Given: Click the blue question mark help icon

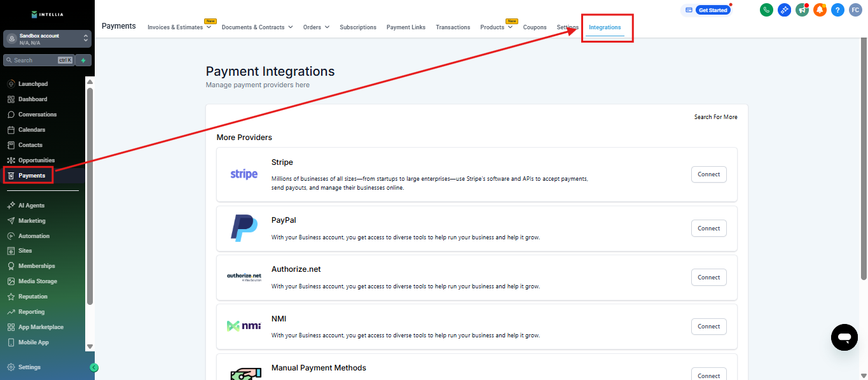Looking at the screenshot, I should pyautogui.click(x=837, y=10).
